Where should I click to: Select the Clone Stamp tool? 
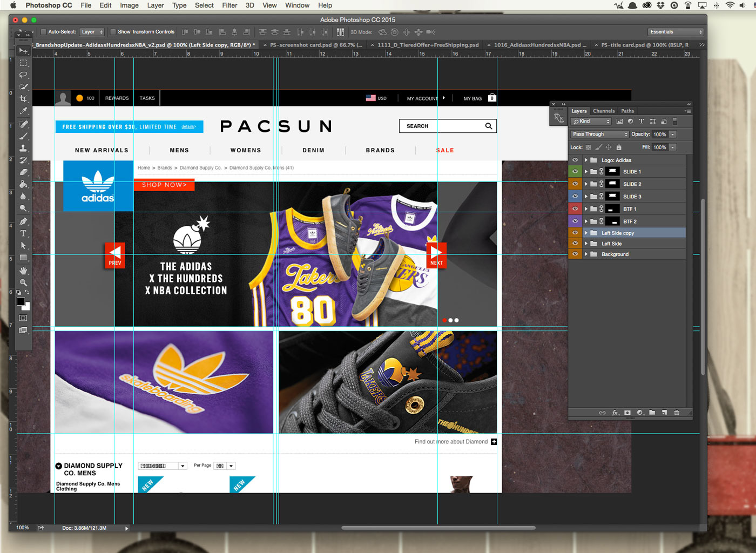(23, 148)
